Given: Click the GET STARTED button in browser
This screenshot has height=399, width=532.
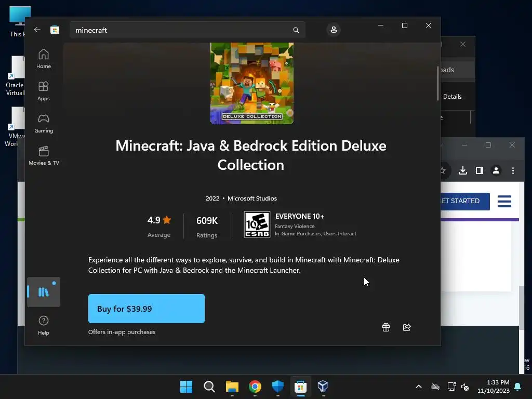Looking at the screenshot, I should pyautogui.click(x=465, y=201).
